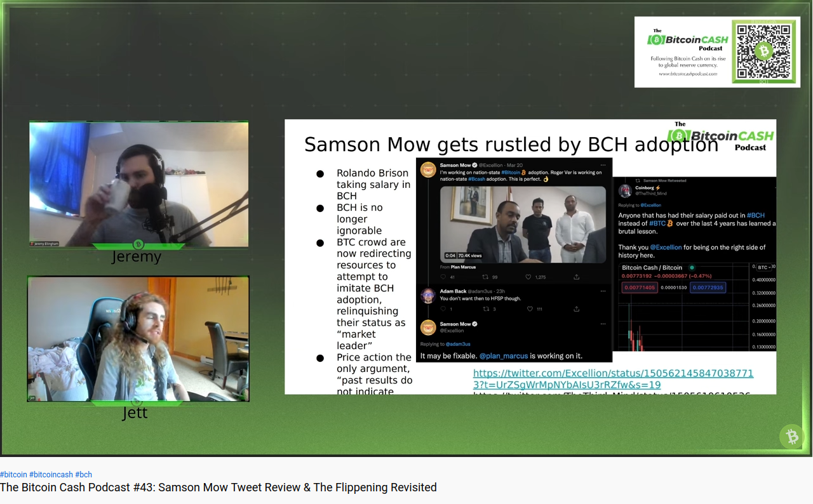Screen dimensions: 813x504
Task: Click the share icon on Adam Back's tweet
Action: 576,309
